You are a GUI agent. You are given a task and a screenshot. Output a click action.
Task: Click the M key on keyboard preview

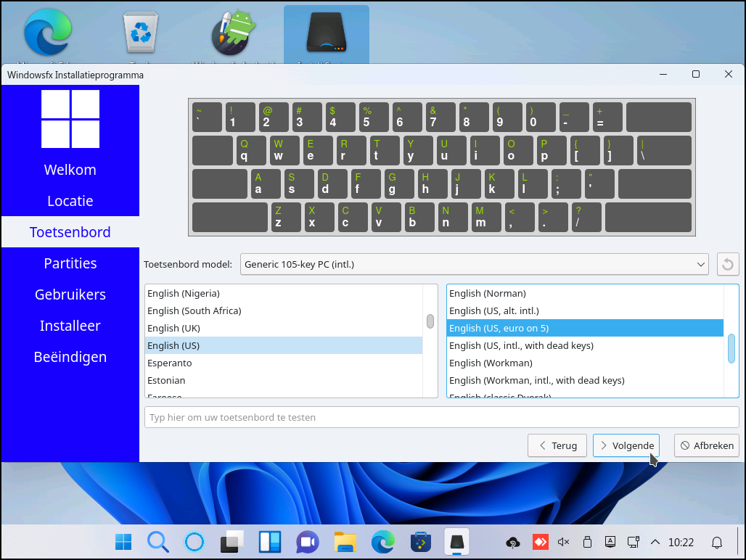(x=487, y=217)
